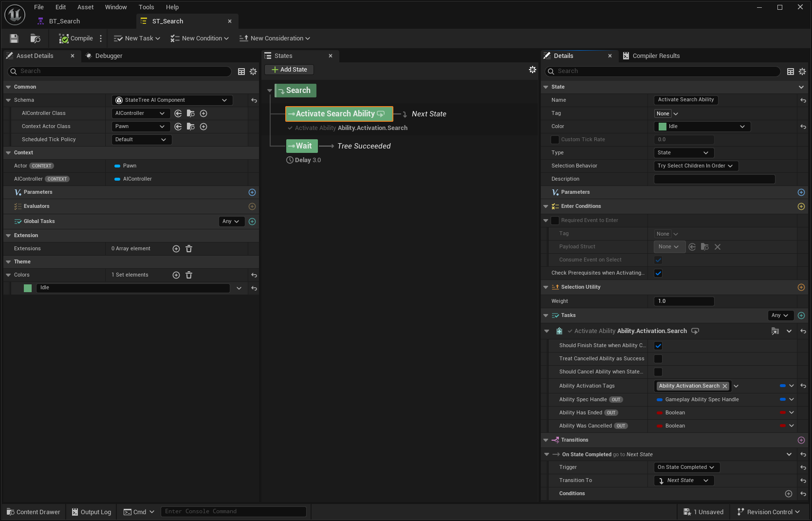Add a new Transition with plus icon

(x=801, y=440)
